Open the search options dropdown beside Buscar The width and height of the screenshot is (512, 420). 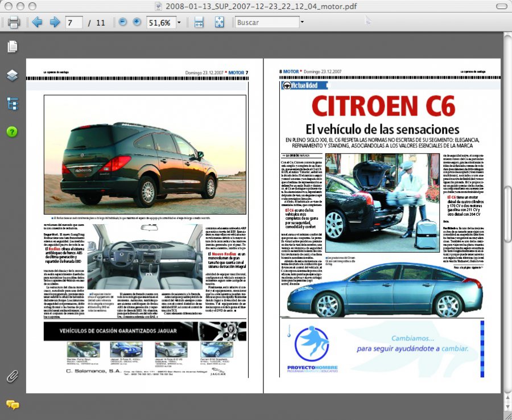pos(302,22)
